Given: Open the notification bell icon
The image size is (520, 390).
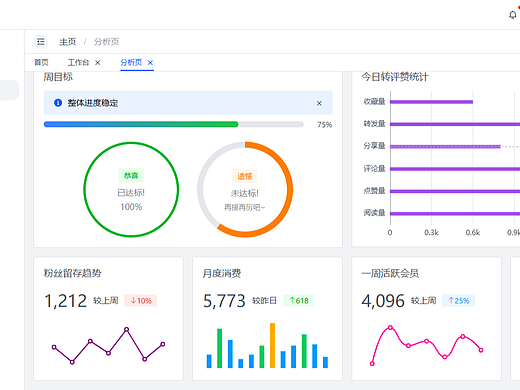Looking at the screenshot, I should [513, 15].
